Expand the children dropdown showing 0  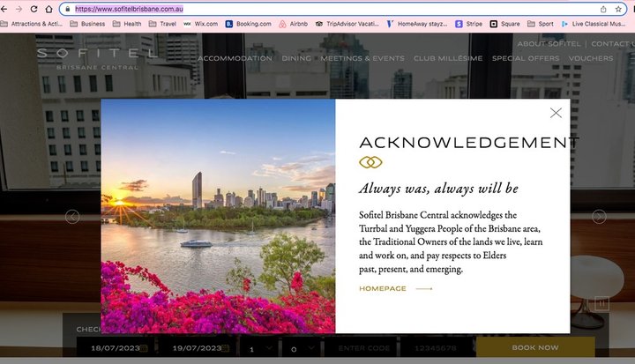(x=302, y=348)
